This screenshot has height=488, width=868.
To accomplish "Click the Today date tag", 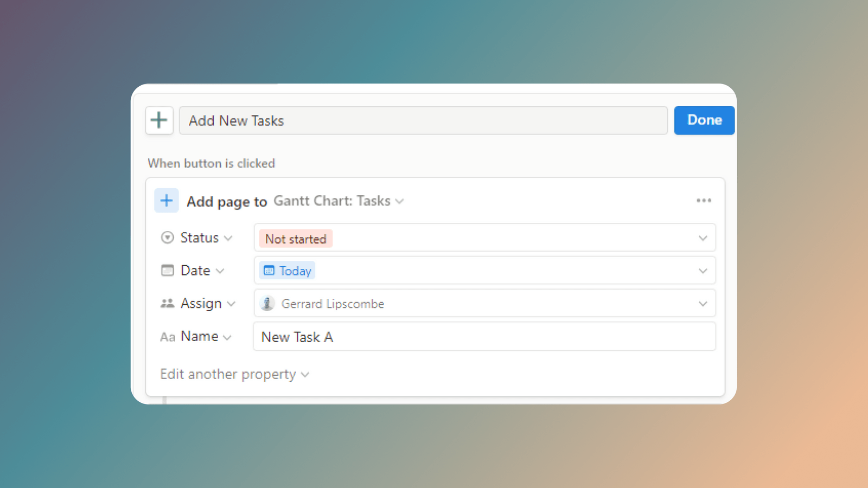I will pos(287,270).
